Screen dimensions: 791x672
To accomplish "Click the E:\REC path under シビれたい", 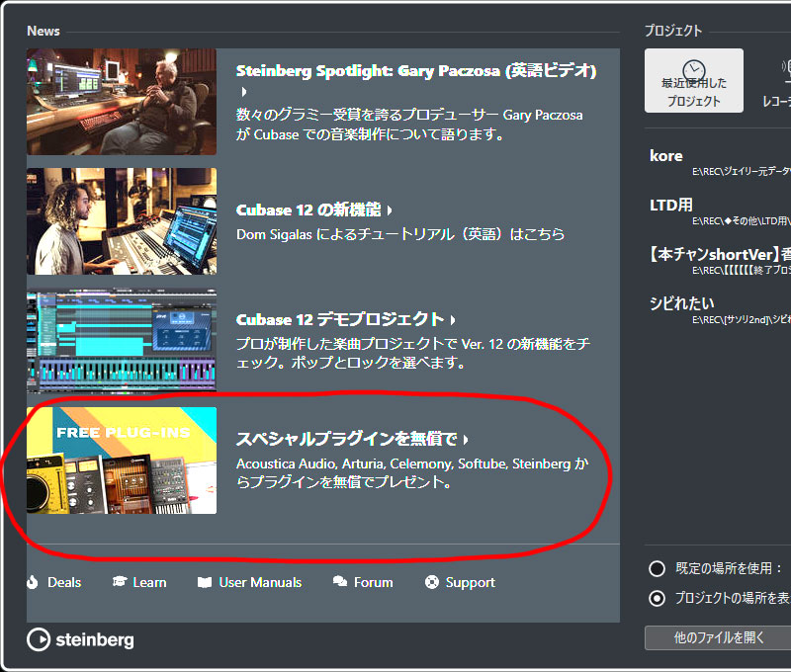I will coord(742,319).
